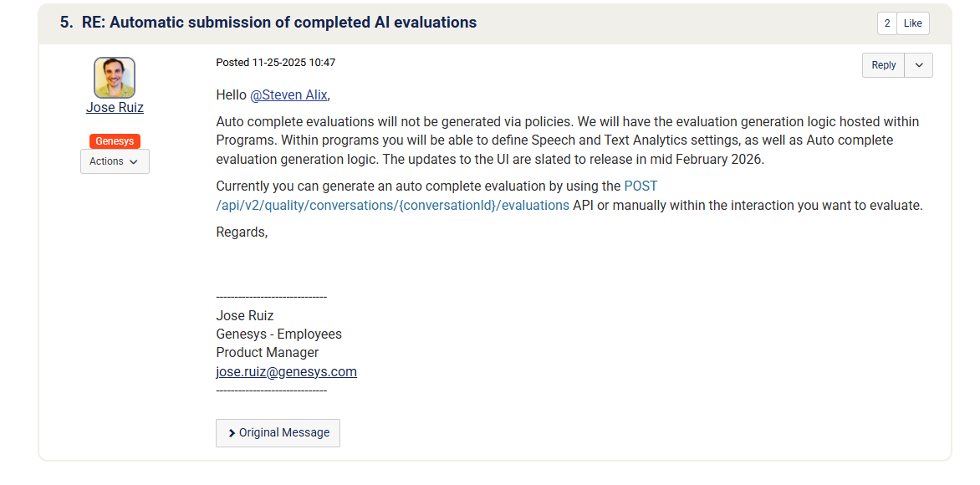Click the Posted 11-25-2025 10:47 timestamp
The width and height of the screenshot is (980, 485).
(x=275, y=63)
